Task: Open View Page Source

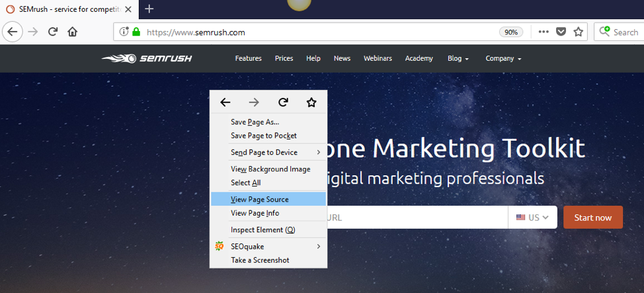Action: 268,199
